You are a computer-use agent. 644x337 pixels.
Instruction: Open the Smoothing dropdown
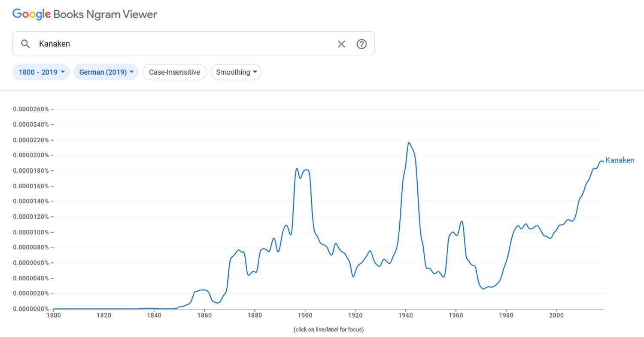(x=236, y=72)
